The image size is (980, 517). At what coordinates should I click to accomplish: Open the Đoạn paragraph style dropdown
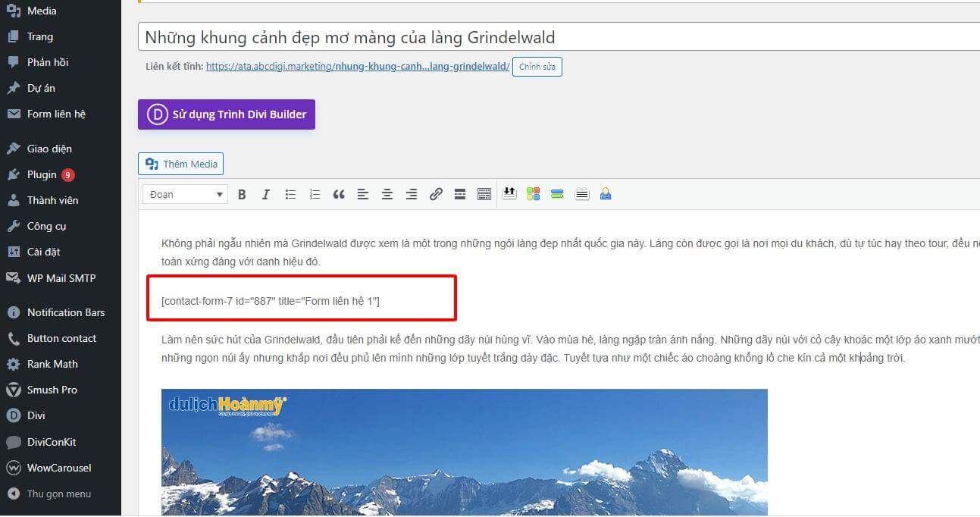(x=184, y=194)
